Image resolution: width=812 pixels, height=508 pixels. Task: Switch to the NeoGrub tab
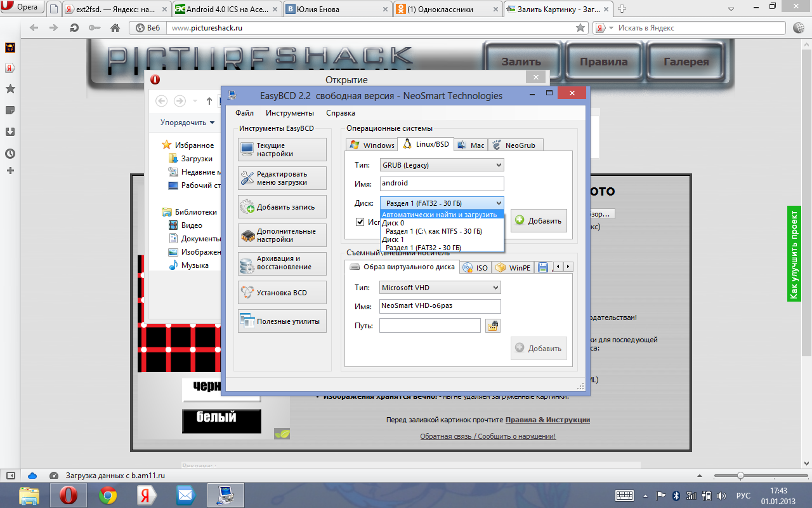(514, 145)
